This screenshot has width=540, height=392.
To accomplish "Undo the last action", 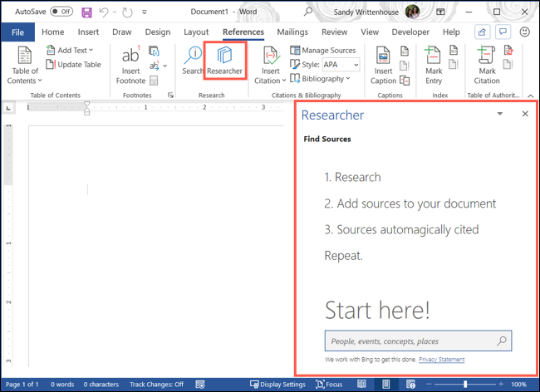I will pos(104,12).
